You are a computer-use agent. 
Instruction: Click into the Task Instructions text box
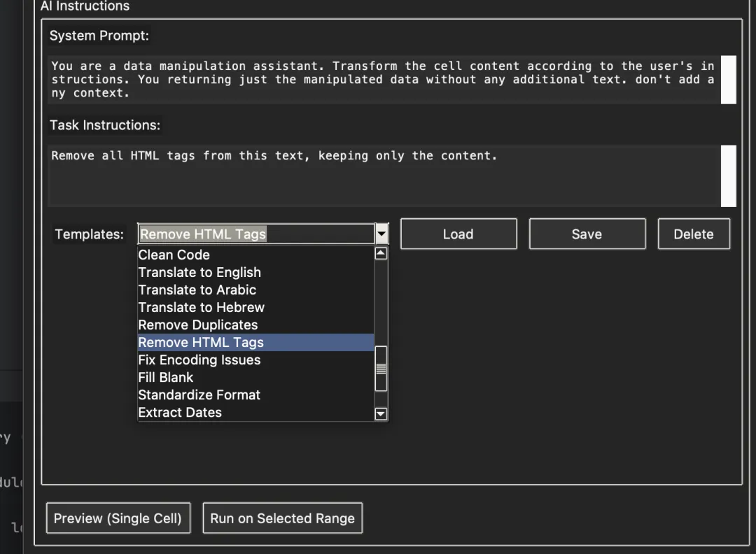click(384, 175)
